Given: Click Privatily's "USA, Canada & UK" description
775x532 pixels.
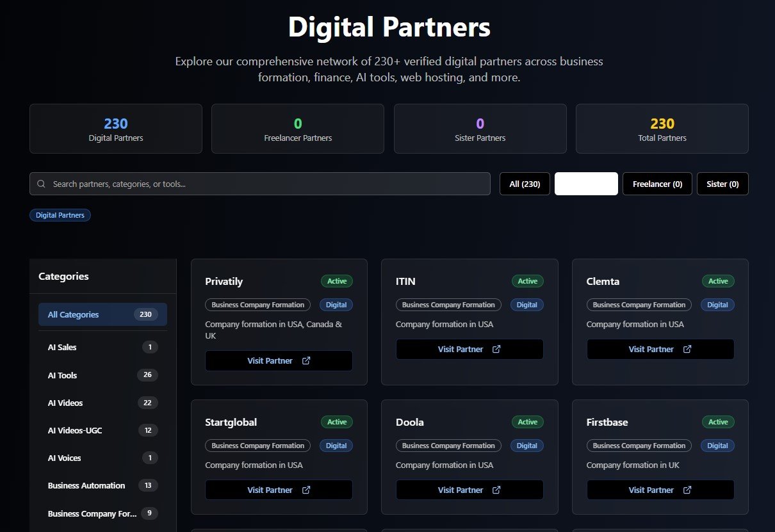Looking at the screenshot, I should coord(274,330).
